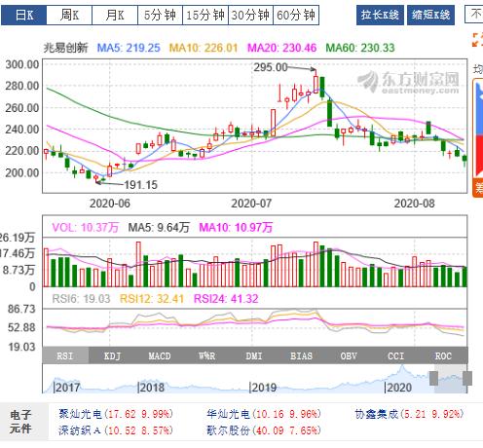Click the 200.00 price axis label

22,172
